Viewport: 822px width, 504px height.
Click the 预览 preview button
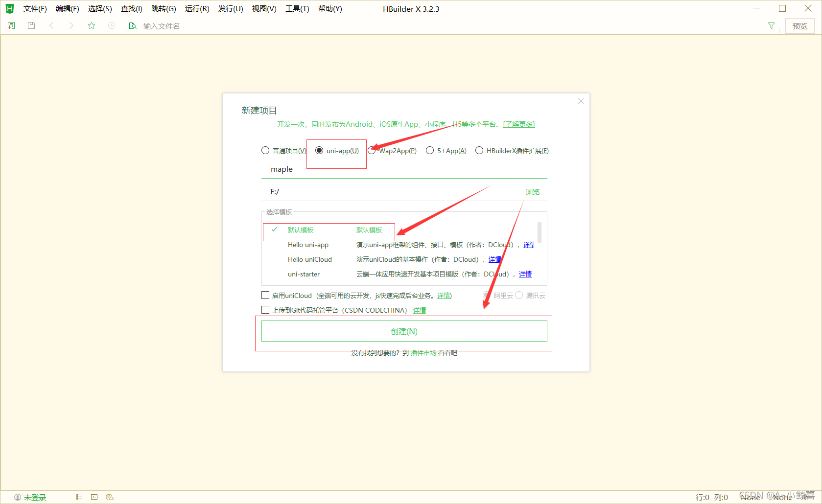click(800, 26)
